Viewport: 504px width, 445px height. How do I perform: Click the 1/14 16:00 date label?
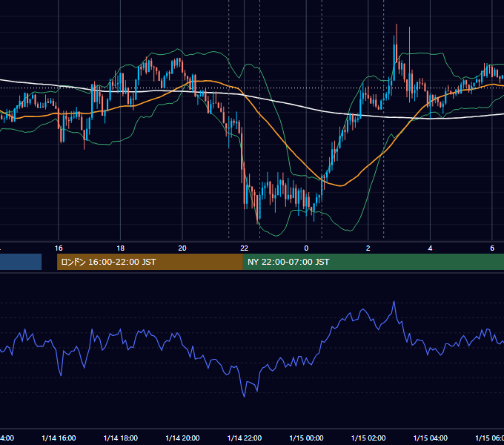[x=59, y=438]
